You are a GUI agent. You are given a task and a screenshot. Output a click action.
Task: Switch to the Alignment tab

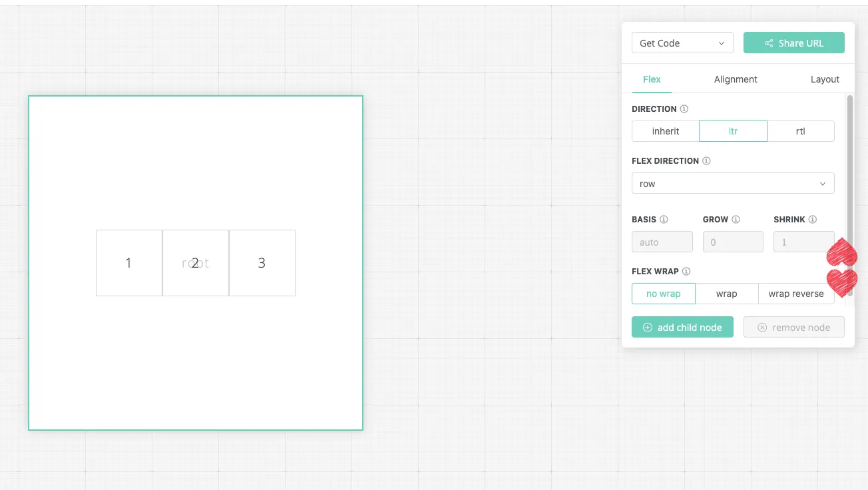click(736, 79)
